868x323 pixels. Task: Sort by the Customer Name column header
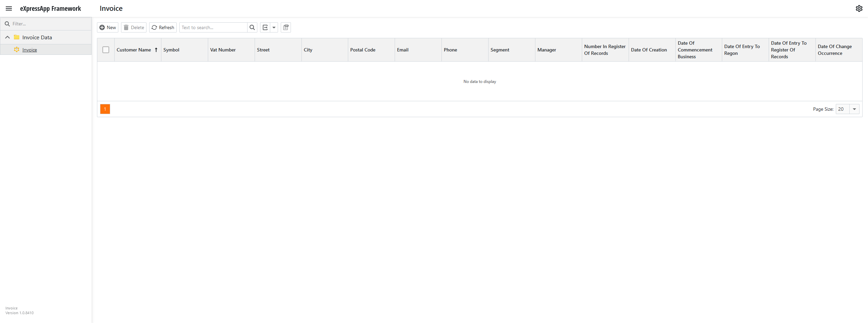coord(134,49)
